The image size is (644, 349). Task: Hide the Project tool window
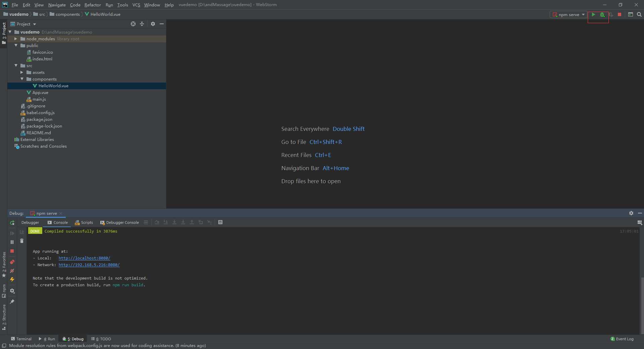[x=162, y=24]
